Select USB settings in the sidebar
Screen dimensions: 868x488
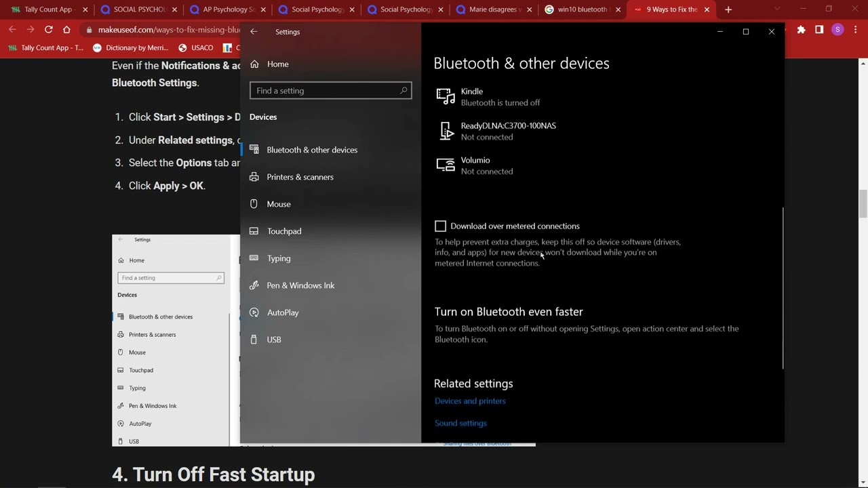273,340
